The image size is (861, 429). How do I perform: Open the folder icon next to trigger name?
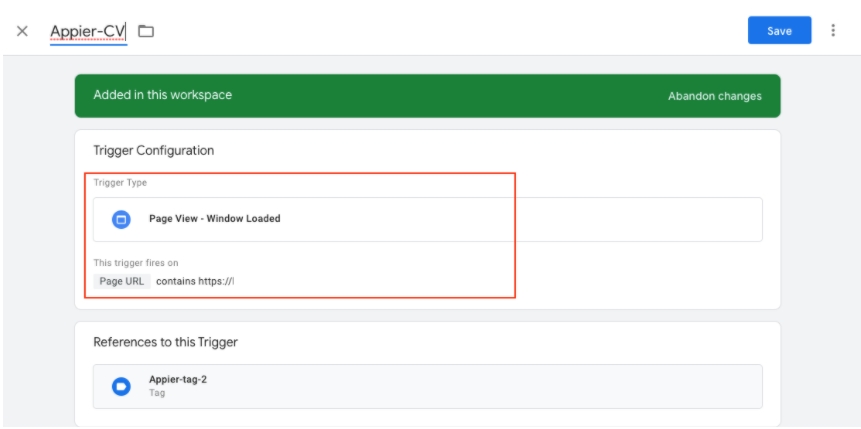click(x=146, y=31)
